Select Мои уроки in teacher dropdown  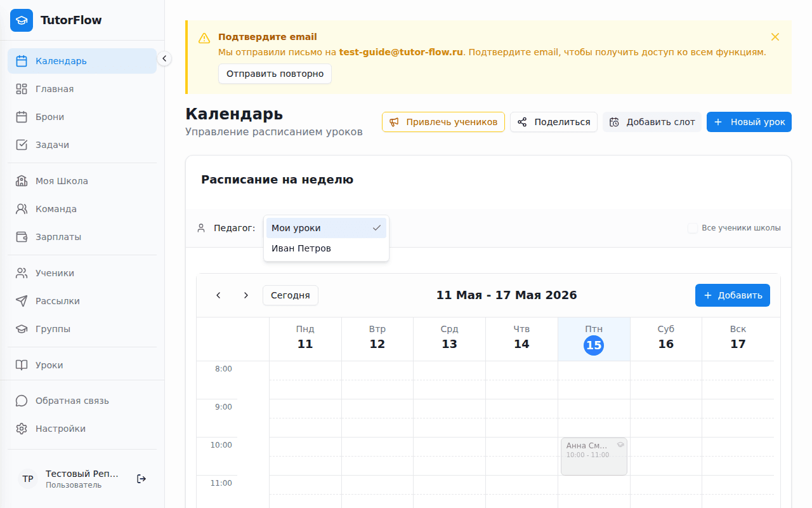tap(326, 228)
